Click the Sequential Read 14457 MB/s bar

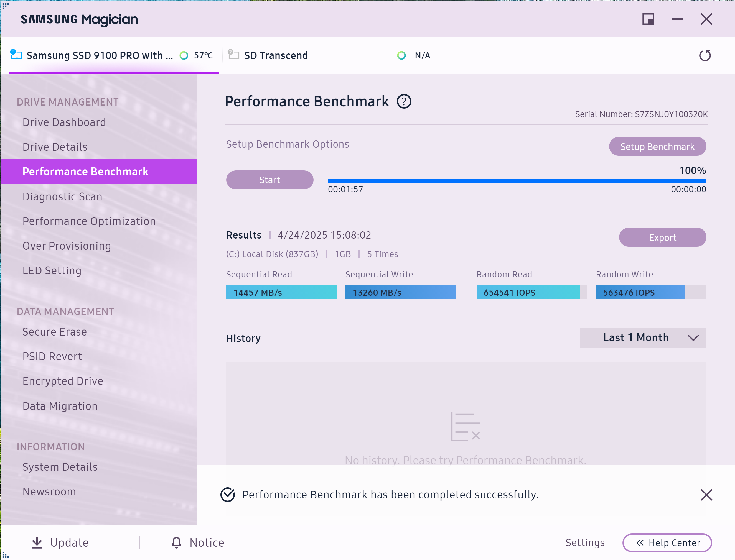click(x=281, y=292)
